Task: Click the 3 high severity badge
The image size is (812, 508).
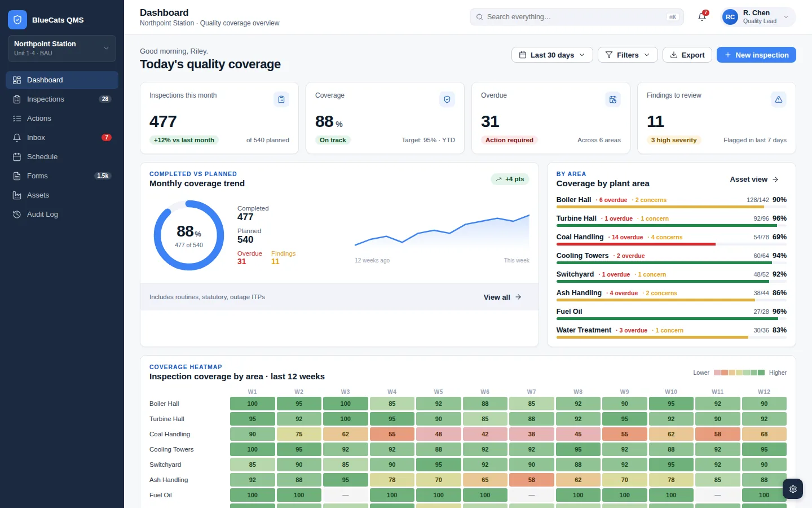Action: coord(674,140)
